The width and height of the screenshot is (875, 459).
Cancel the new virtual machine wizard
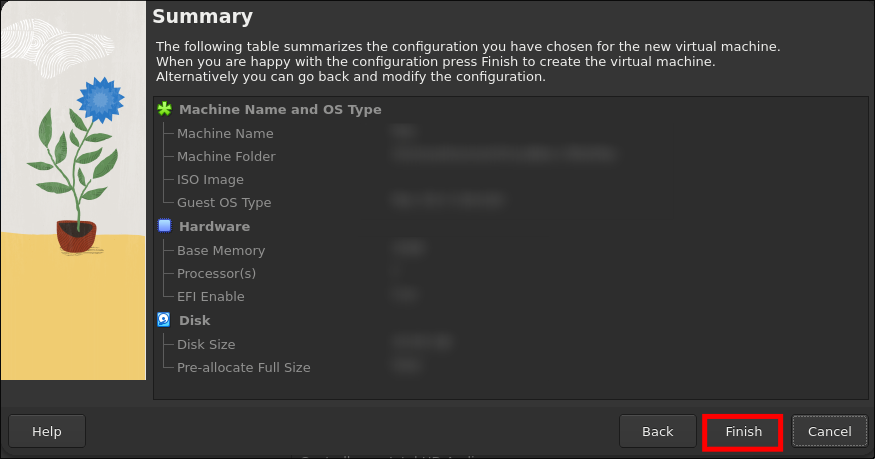click(x=829, y=432)
